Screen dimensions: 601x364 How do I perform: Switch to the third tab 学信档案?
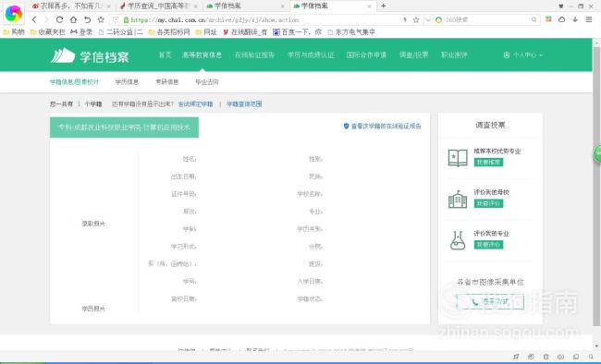[245, 6]
